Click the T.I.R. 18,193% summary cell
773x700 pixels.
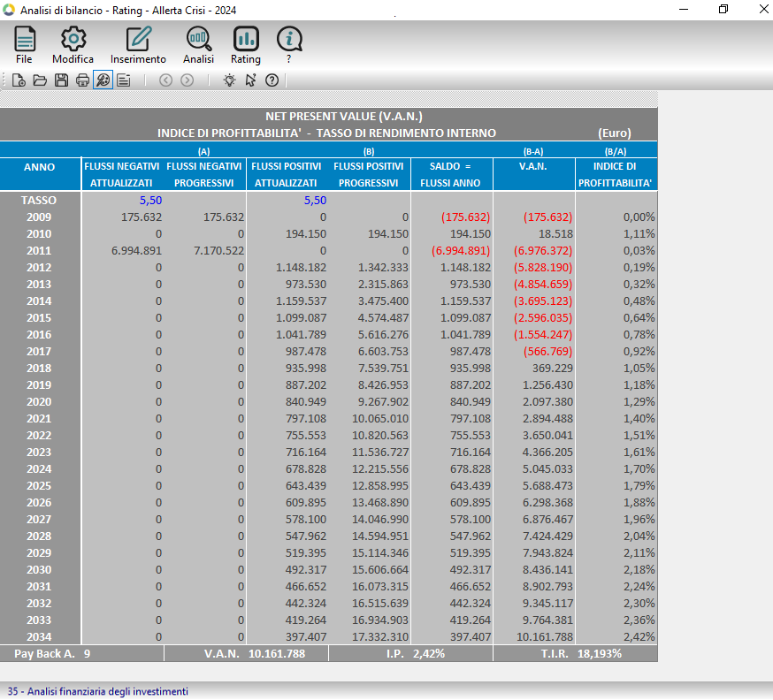pyautogui.click(x=576, y=654)
